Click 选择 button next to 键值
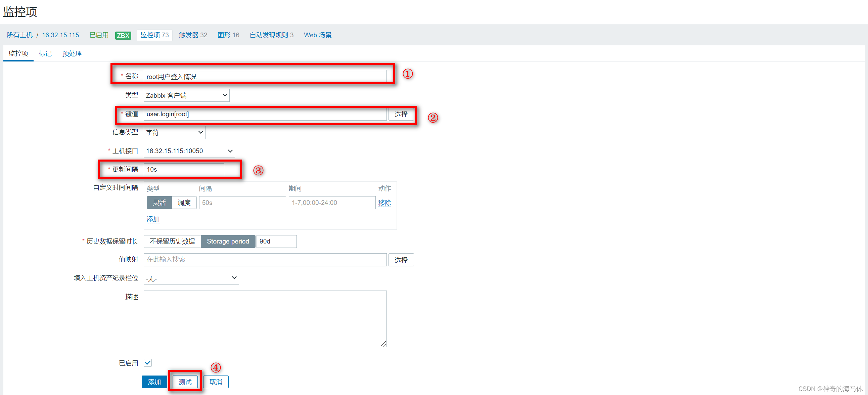 (401, 114)
